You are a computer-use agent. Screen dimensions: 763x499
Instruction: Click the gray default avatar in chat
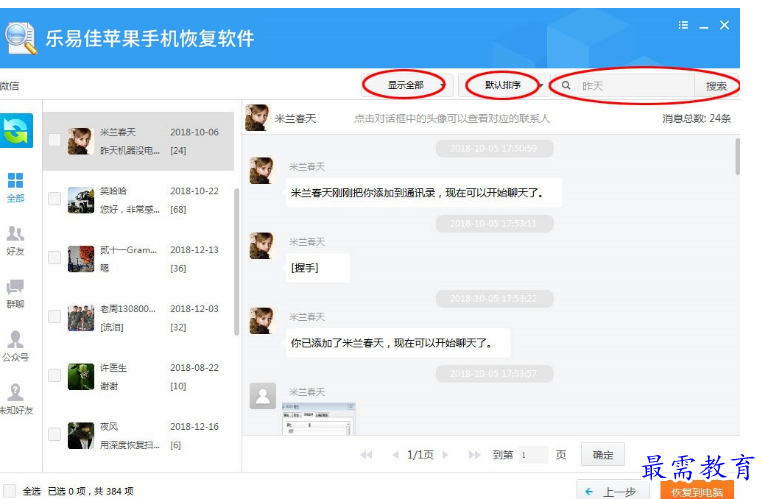coord(263,396)
